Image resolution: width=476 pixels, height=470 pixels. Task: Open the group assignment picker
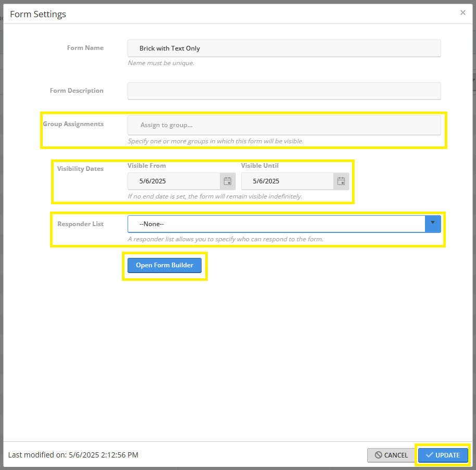284,125
